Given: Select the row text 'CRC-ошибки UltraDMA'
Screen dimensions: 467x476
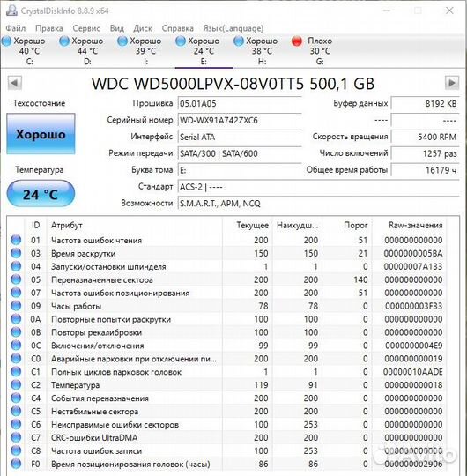Looking at the screenshot, I should [x=94, y=438].
